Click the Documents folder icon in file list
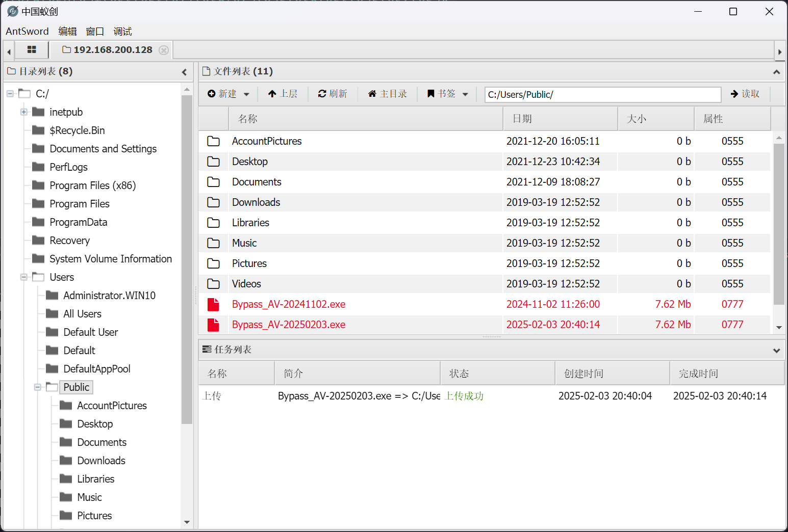 (213, 182)
